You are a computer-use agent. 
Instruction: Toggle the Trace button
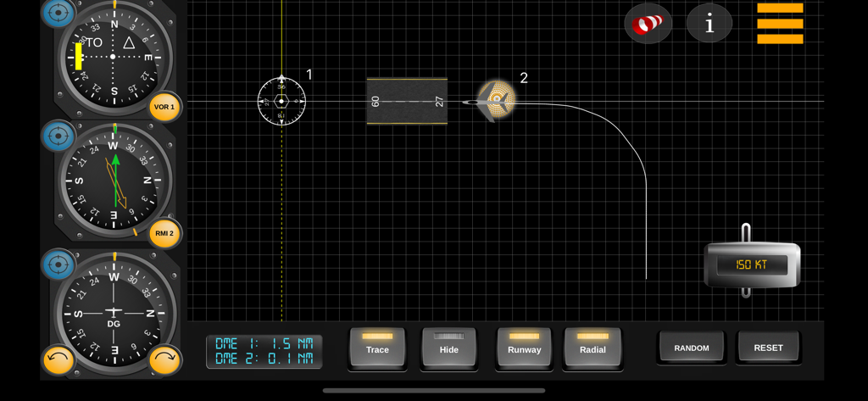[x=377, y=348]
